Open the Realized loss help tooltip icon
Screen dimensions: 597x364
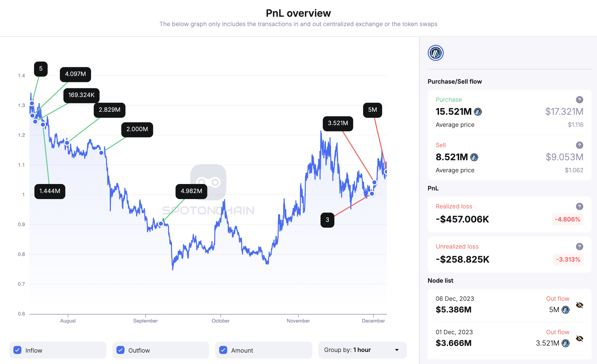pyautogui.click(x=580, y=206)
